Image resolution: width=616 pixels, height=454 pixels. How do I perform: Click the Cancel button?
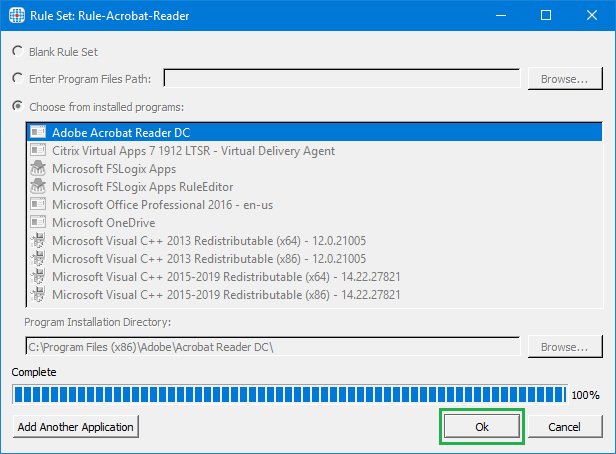(x=565, y=427)
